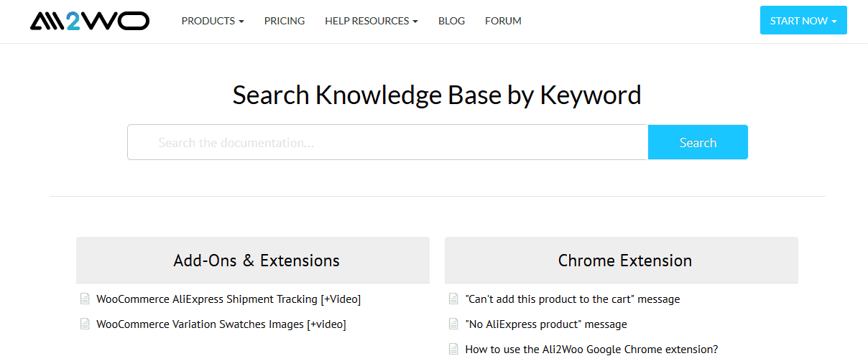868x361 pixels.
Task: Click the Ali2Woo logo
Action: point(90,21)
